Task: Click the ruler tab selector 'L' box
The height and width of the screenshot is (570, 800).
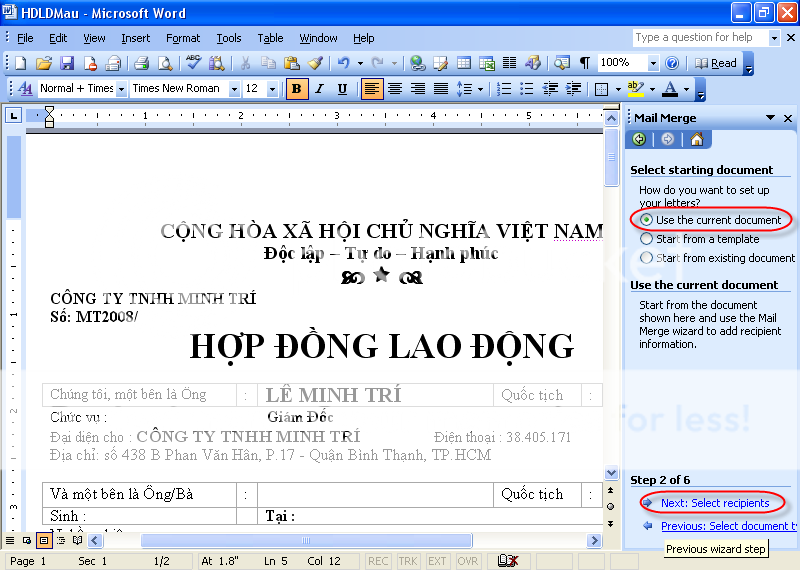Action: [13, 116]
